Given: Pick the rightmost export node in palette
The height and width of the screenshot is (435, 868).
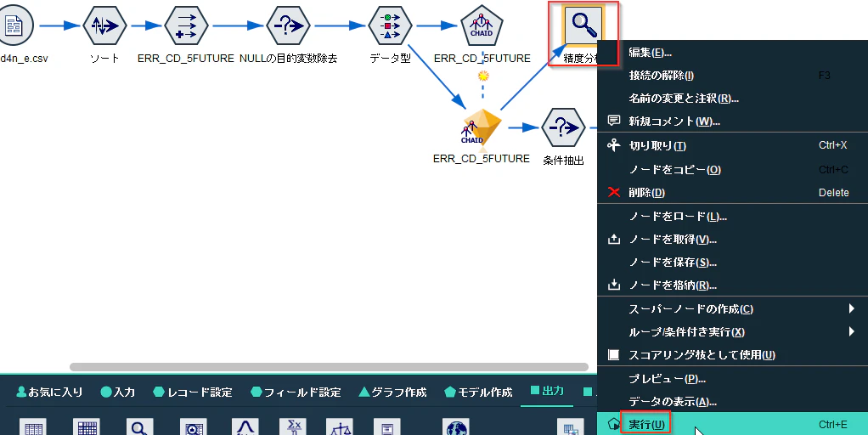Looking at the screenshot, I should pos(571,427).
